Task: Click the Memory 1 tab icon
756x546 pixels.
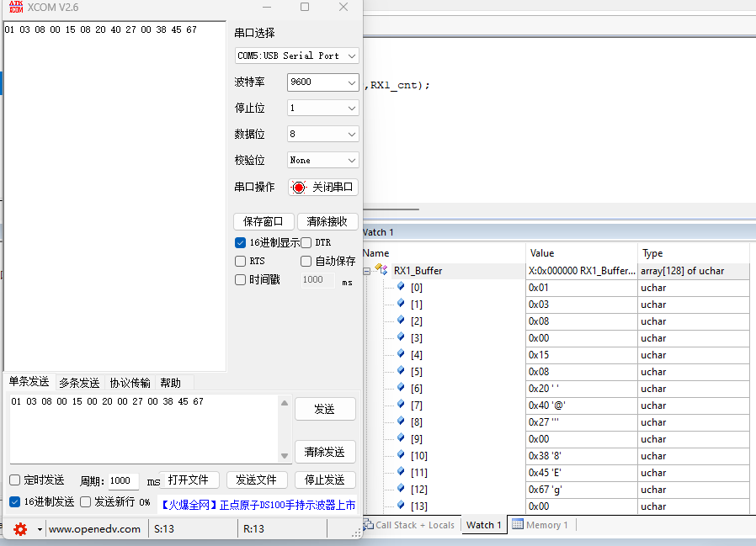Action: (x=518, y=524)
